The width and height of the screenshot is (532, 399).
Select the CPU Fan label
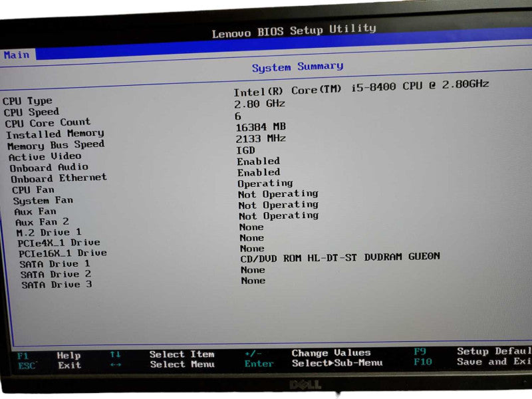tap(33, 190)
